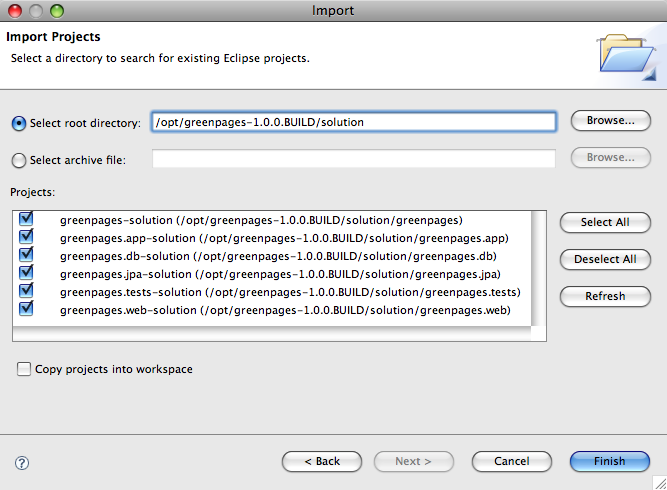Uncheck greenpages.app-solution project checkbox

[26, 237]
